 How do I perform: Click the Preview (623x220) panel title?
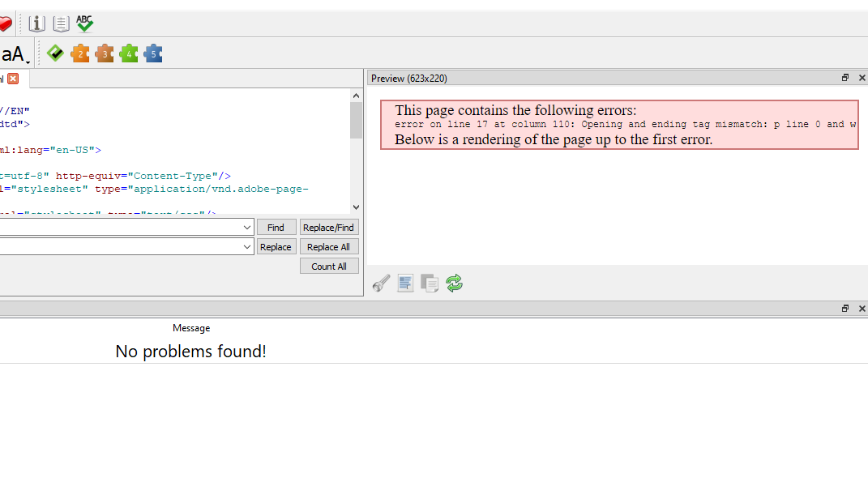pos(409,79)
